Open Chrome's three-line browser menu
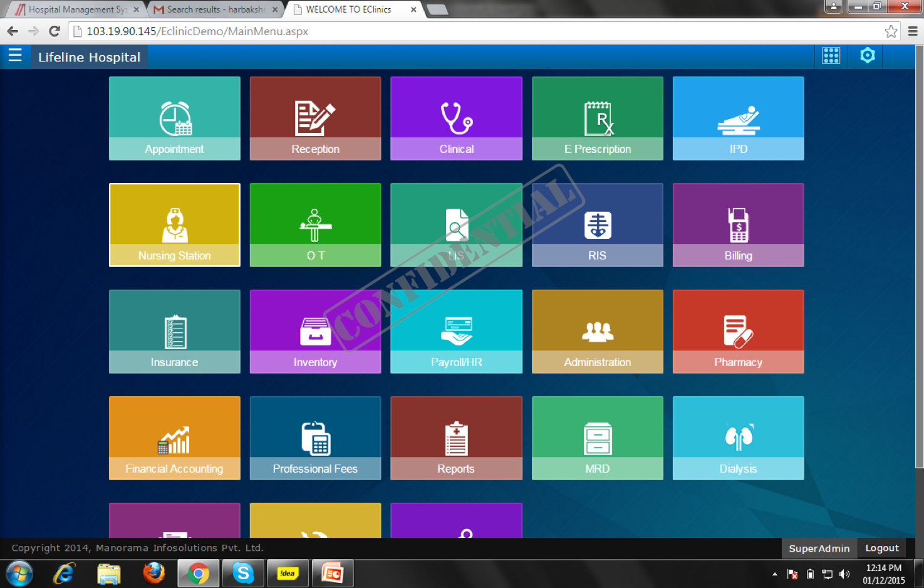This screenshot has height=588, width=924. [912, 31]
